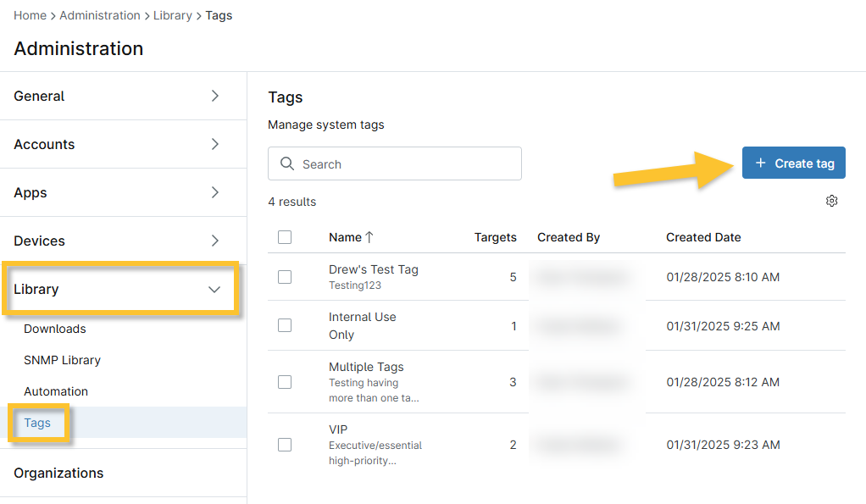Check the Multiple Tags row checkbox

285,382
